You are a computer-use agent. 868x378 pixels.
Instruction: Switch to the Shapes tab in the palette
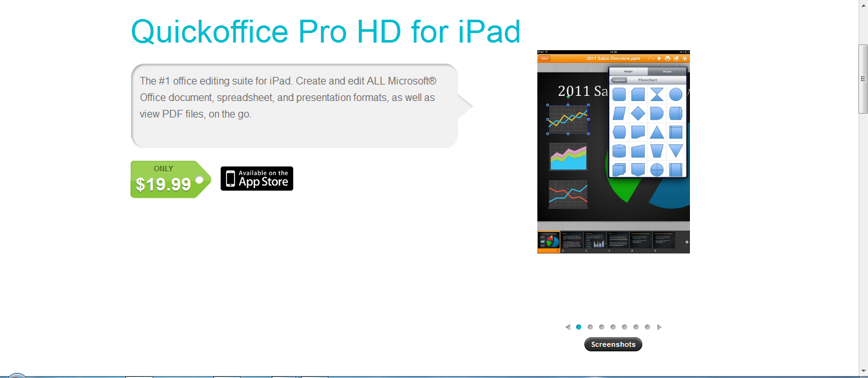click(x=666, y=71)
